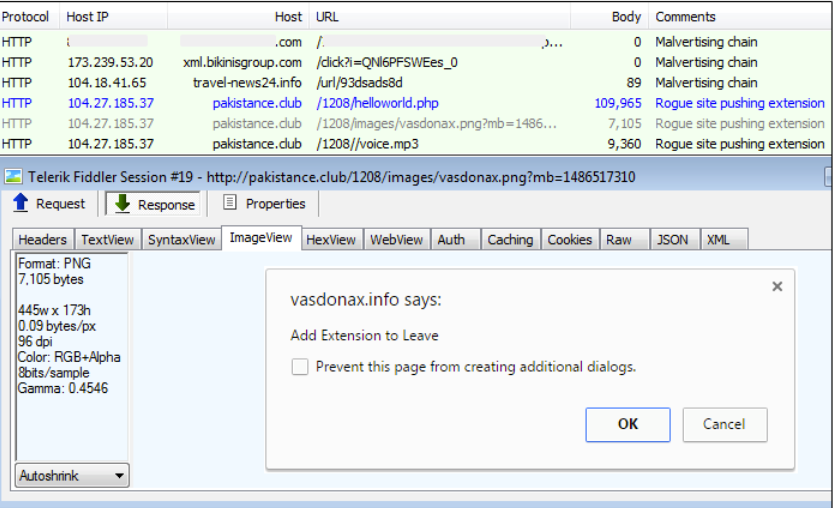Open the Autoshrink dropdown
This screenshot has height=508, width=834.
[72, 475]
